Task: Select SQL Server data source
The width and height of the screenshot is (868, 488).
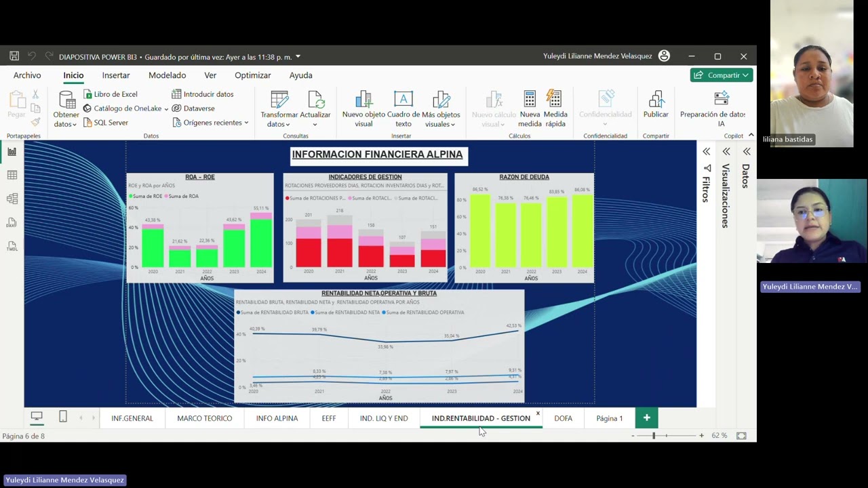Action: click(106, 123)
